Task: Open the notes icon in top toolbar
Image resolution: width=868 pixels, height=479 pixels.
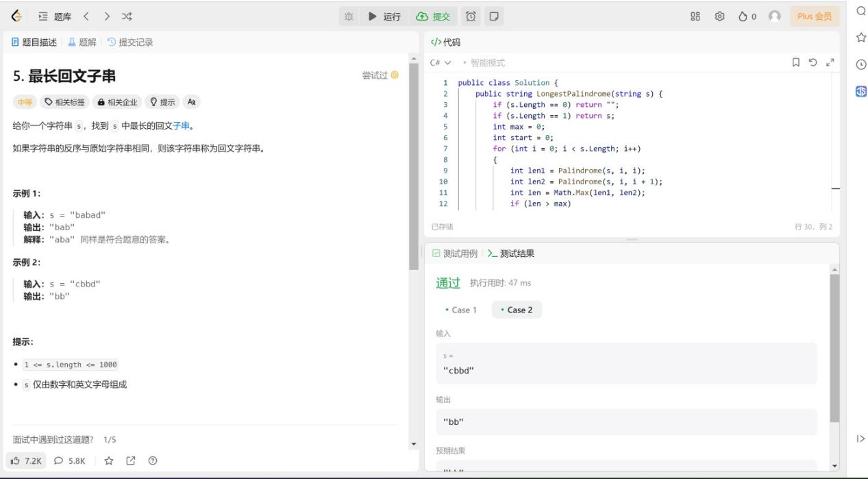Action: (x=494, y=16)
